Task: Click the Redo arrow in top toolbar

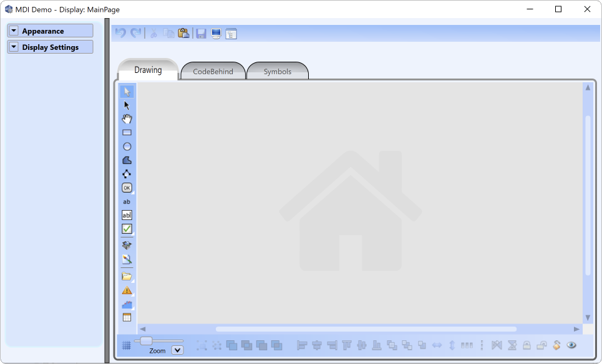Action: tap(136, 34)
